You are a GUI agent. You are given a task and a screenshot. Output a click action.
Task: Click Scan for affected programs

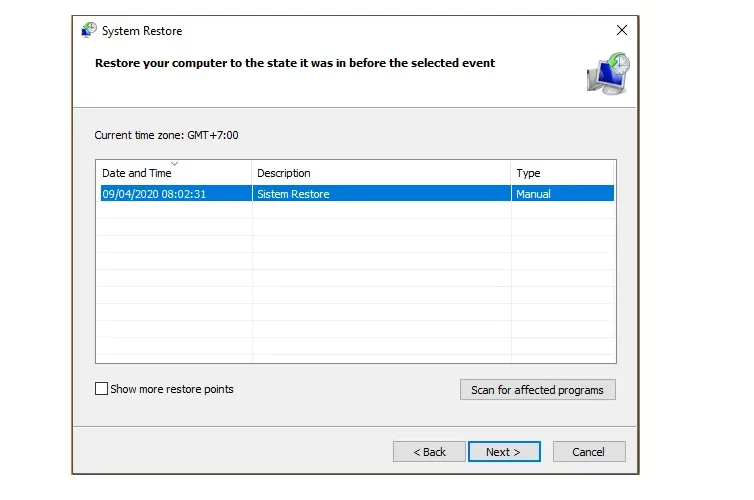click(538, 390)
